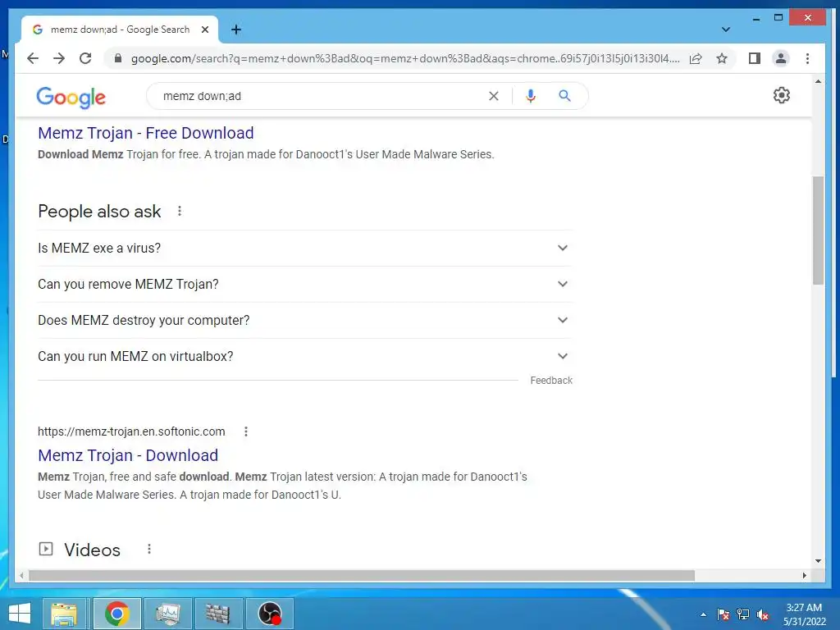Open the softonic result's three-dot menu
Screen dimensions: 840x630
pyautogui.click(x=246, y=431)
